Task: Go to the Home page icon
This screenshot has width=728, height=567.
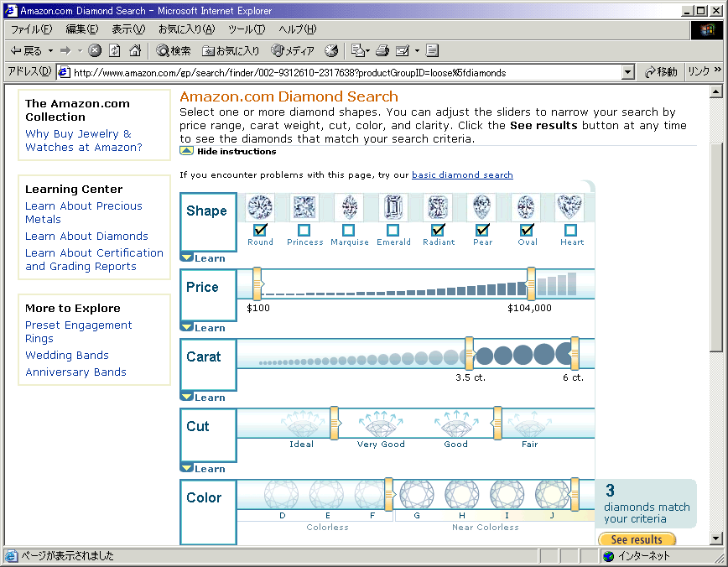Action: point(135,50)
